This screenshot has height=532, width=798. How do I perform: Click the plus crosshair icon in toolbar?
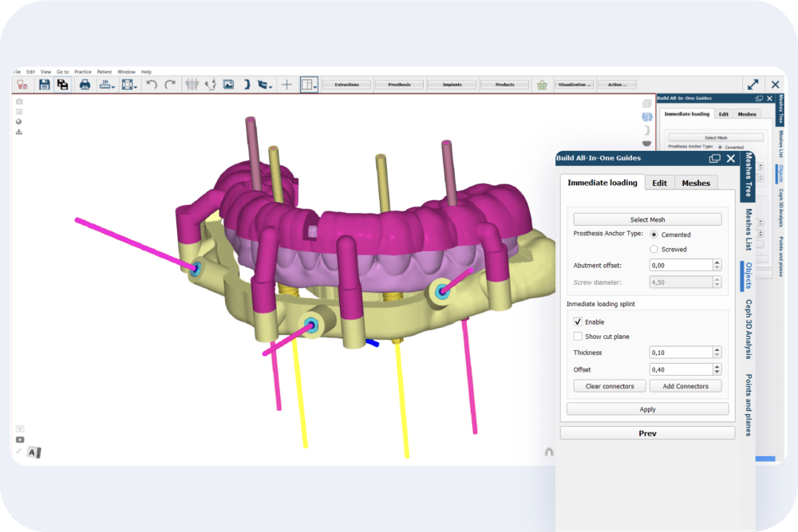click(x=287, y=85)
